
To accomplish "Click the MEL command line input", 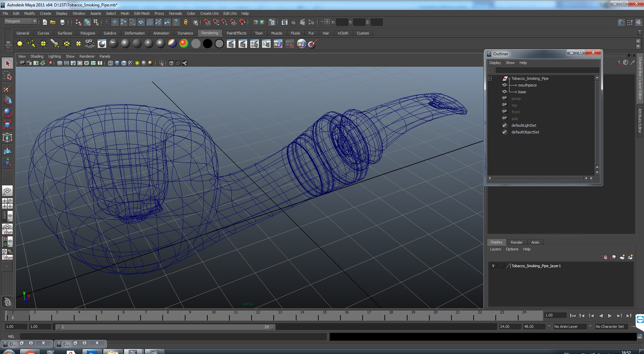I will pos(173,336).
